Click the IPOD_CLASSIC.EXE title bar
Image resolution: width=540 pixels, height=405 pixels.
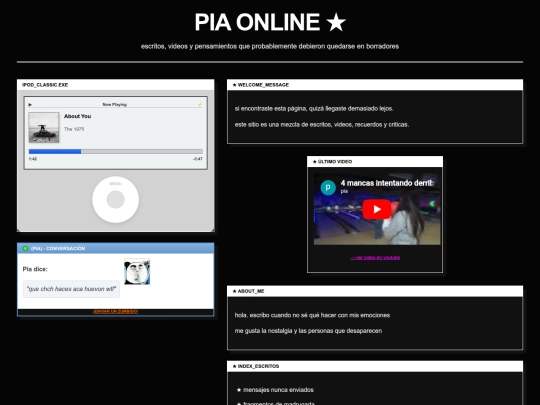116,85
